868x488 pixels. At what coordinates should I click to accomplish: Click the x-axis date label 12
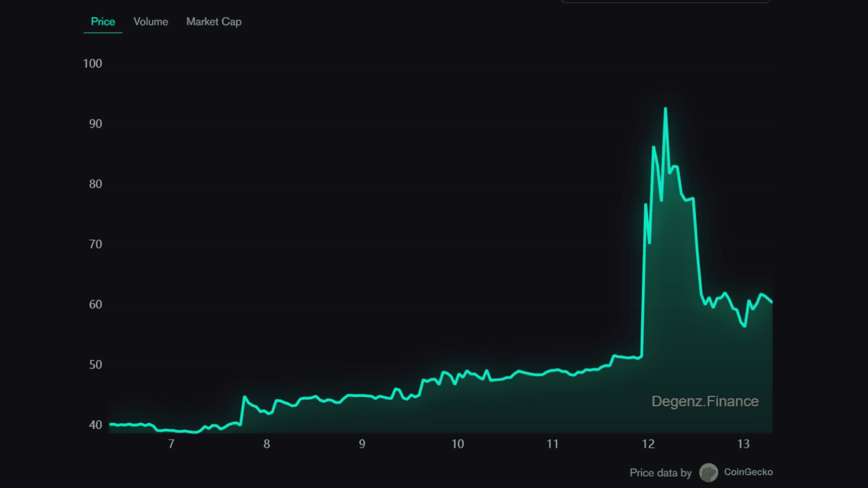[x=648, y=444]
